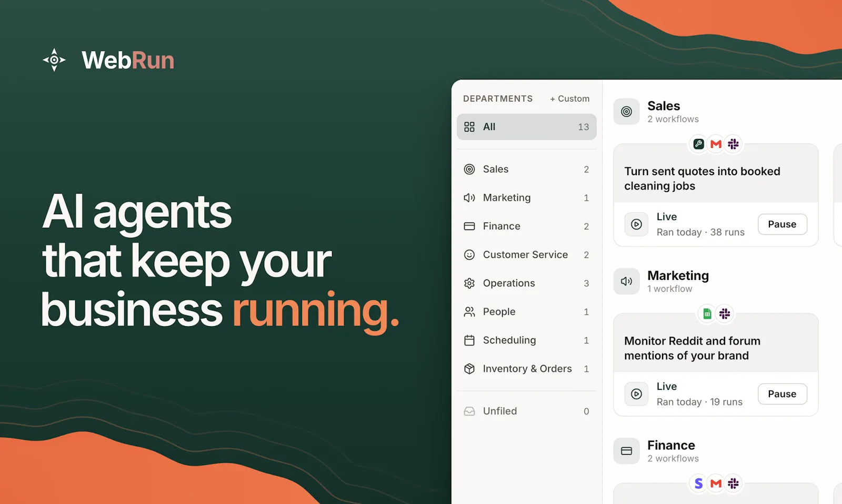Pause the Reddit monitoring workflow
842x504 pixels.
pyautogui.click(x=782, y=394)
